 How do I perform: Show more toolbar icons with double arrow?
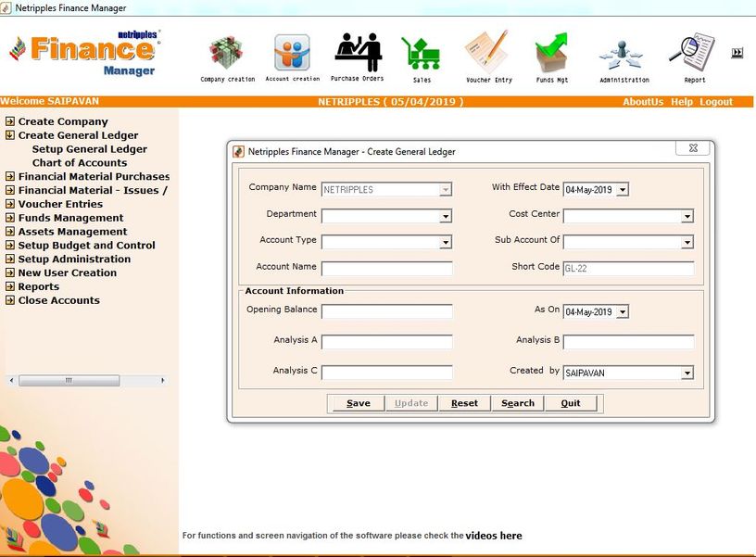click(x=737, y=53)
